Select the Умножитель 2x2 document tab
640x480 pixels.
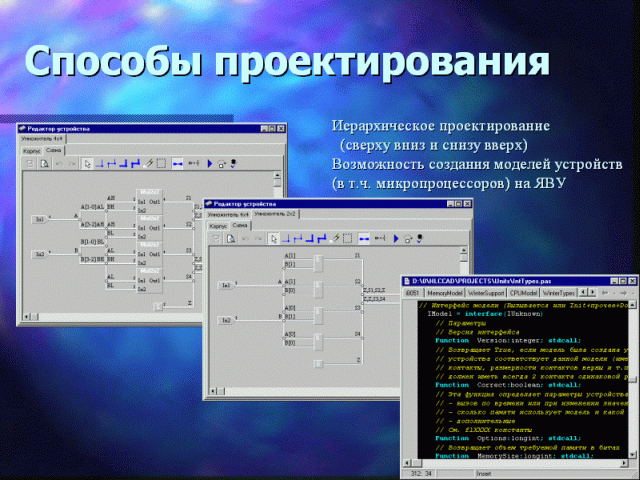click(274, 214)
